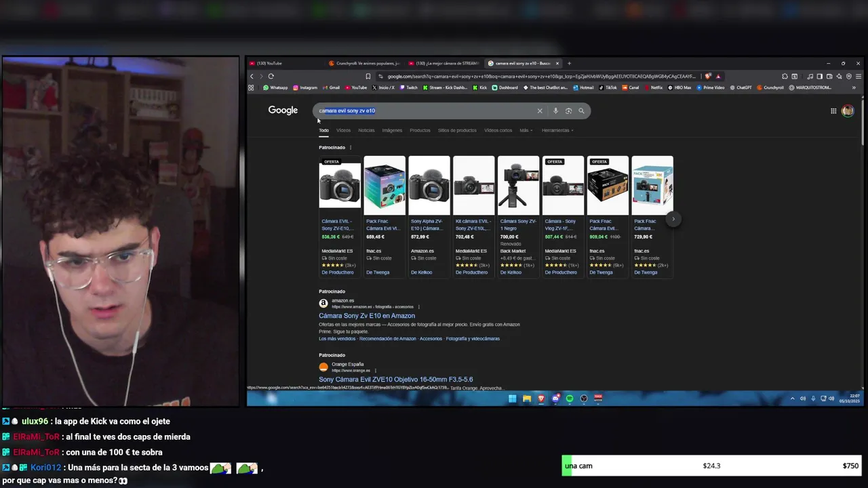
Task: Open Spotify from the taskbar
Action: [x=570, y=399]
